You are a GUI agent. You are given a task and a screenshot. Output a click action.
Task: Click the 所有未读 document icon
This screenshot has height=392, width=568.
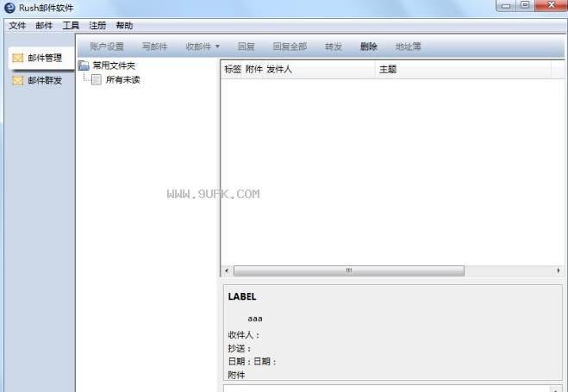click(x=97, y=79)
